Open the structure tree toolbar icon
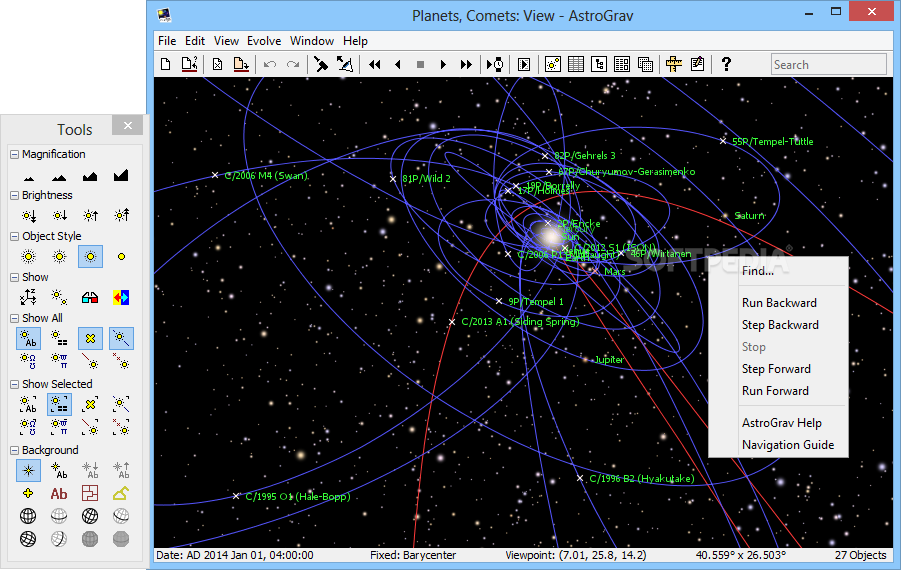The width and height of the screenshot is (901, 570). (x=599, y=64)
